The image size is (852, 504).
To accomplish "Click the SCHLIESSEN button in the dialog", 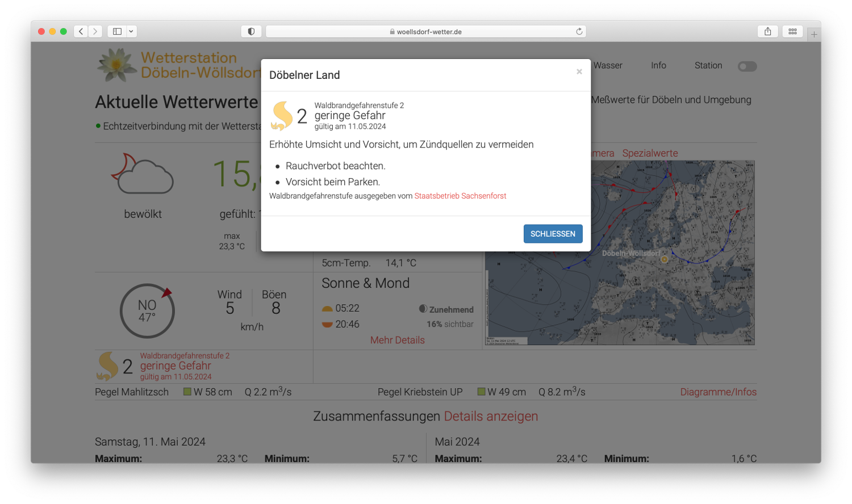I will 553,234.
